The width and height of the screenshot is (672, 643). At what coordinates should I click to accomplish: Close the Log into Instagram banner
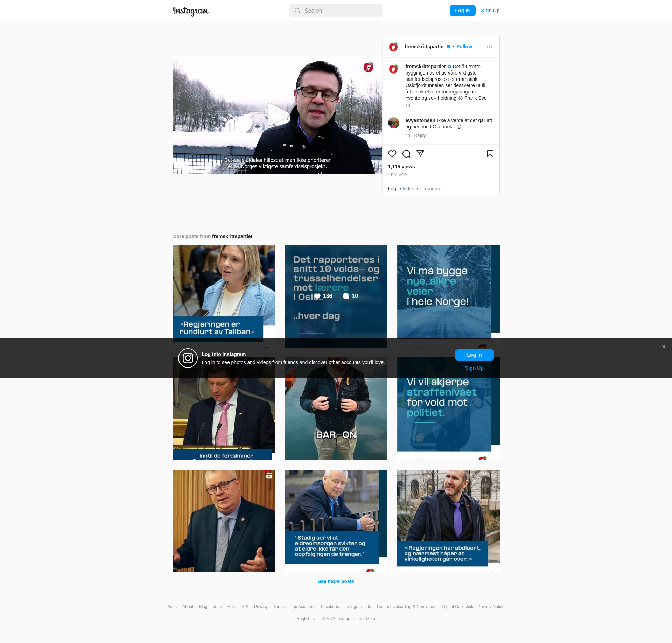pyautogui.click(x=664, y=347)
